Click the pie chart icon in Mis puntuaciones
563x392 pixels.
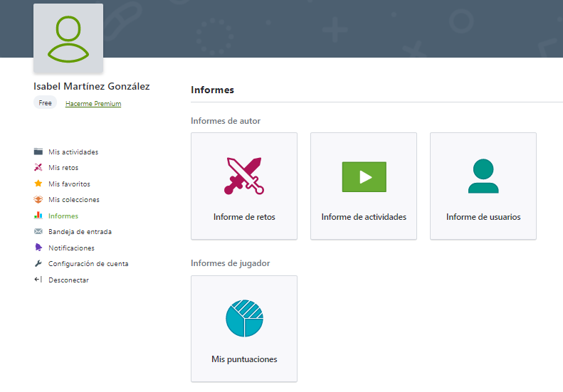(244, 318)
